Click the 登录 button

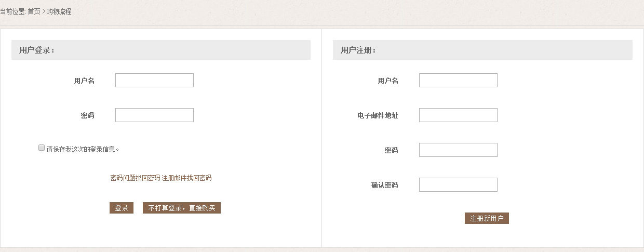click(x=122, y=208)
